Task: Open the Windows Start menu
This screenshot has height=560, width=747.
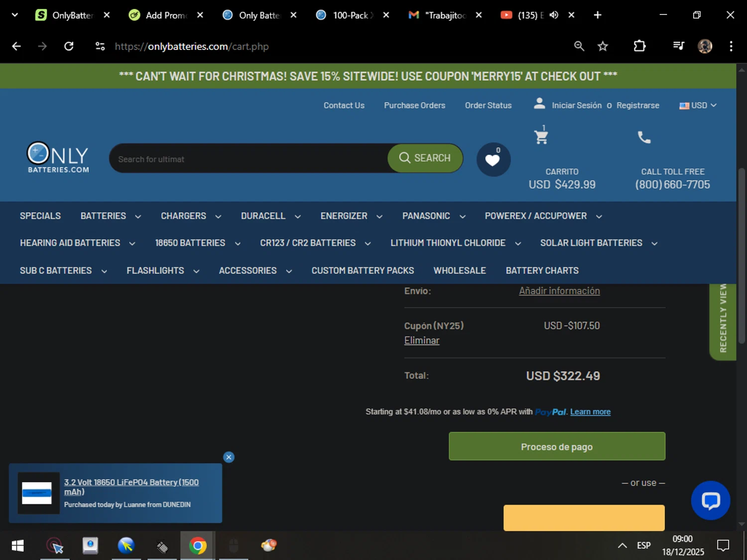Action: click(17, 546)
